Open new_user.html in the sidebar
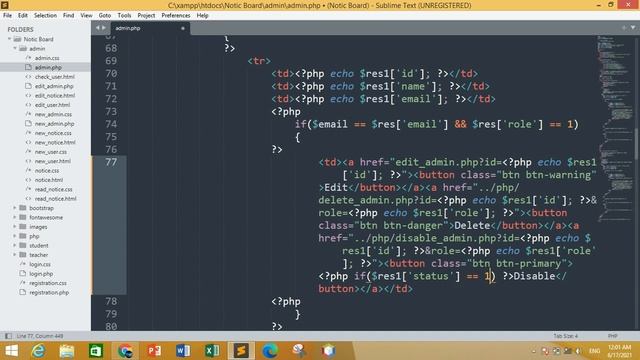 (53, 161)
